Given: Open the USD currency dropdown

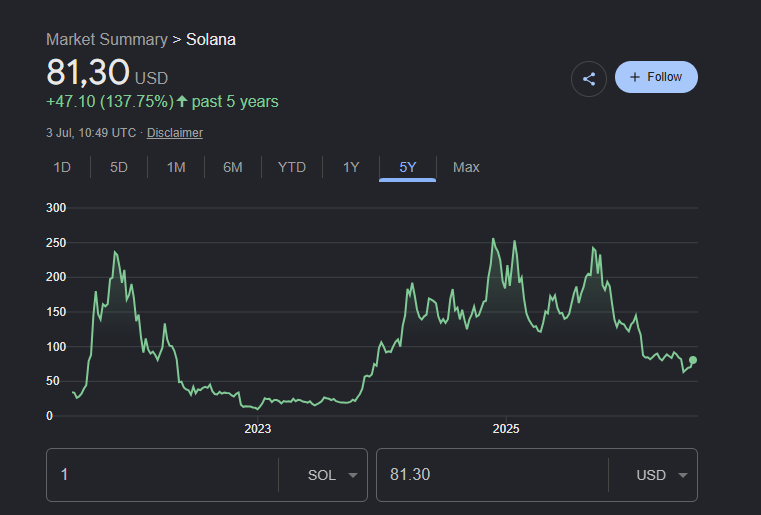Looking at the screenshot, I should [662, 475].
